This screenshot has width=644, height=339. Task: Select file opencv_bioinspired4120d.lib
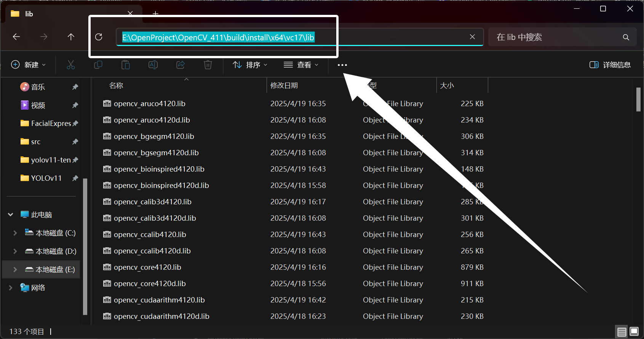161,185
